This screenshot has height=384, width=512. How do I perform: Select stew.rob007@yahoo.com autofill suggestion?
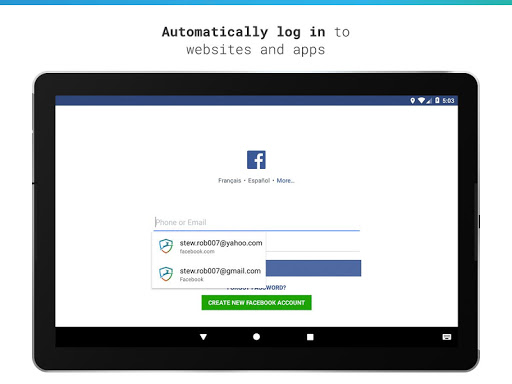click(209, 246)
